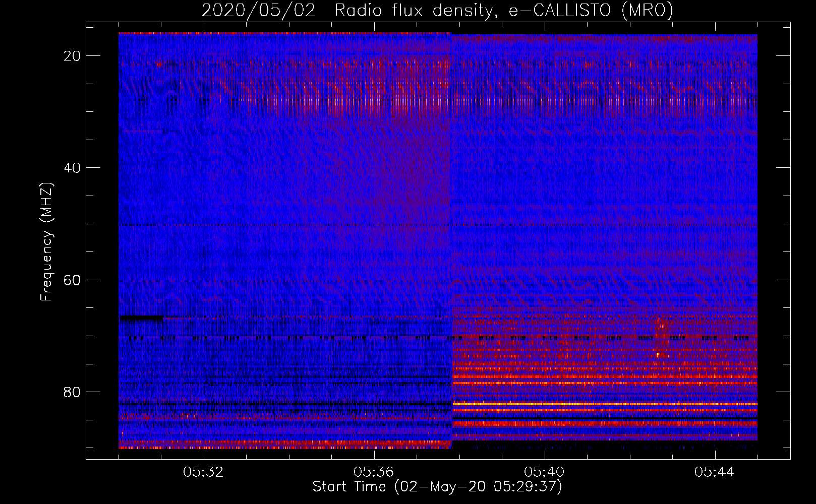
Task: Click the '40' frequency tick label
Action: (72, 168)
